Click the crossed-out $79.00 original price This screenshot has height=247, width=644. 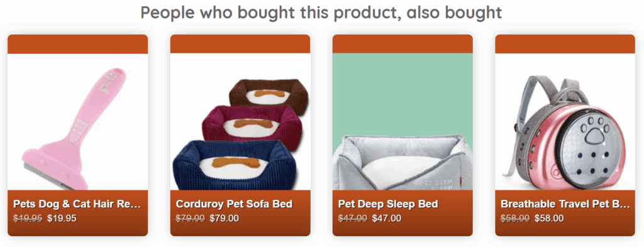click(x=190, y=218)
